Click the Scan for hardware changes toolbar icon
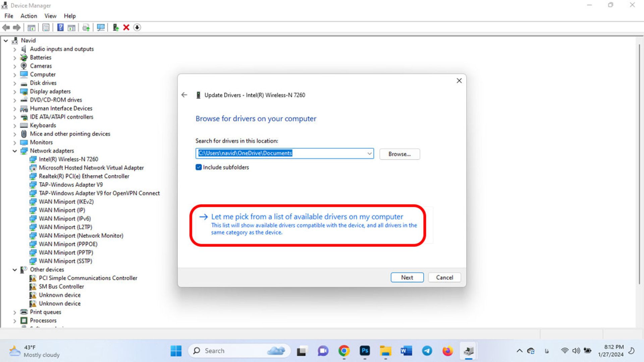 pyautogui.click(x=101, y=27)
